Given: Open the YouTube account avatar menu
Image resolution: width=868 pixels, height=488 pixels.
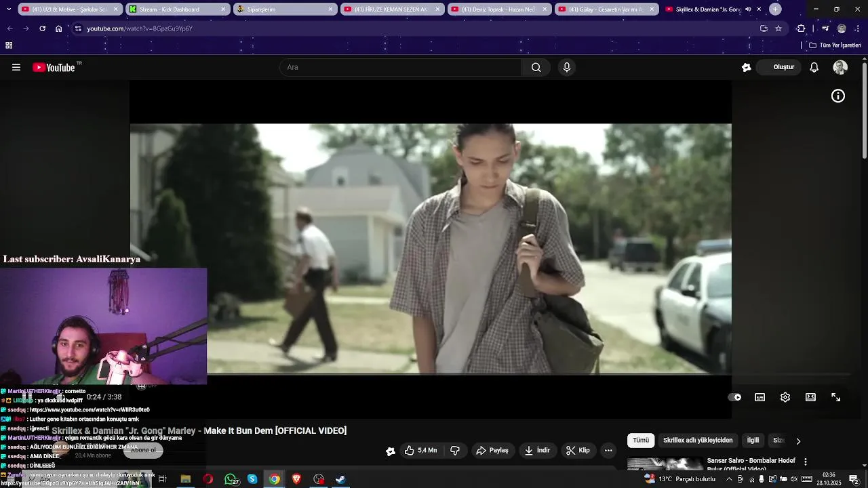Looking at the screenshot, I should [x=840, y=67].
